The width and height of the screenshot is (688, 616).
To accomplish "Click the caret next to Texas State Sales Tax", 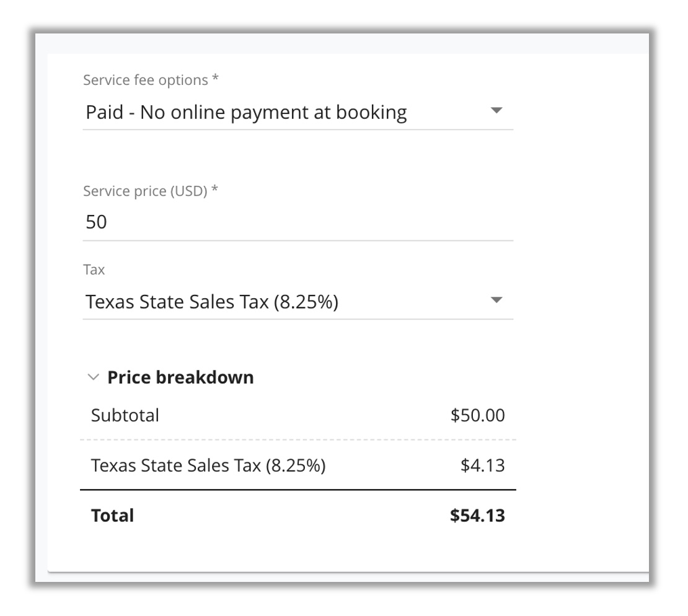I will [x=496, y=301].
